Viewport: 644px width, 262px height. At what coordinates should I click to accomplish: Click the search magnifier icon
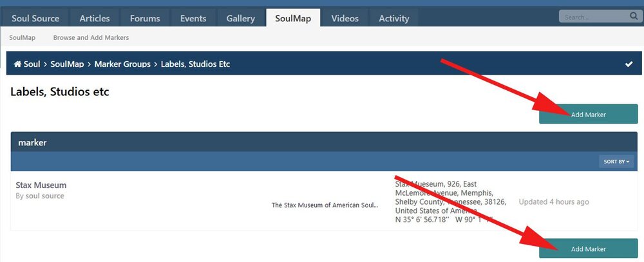coord(633,17)
